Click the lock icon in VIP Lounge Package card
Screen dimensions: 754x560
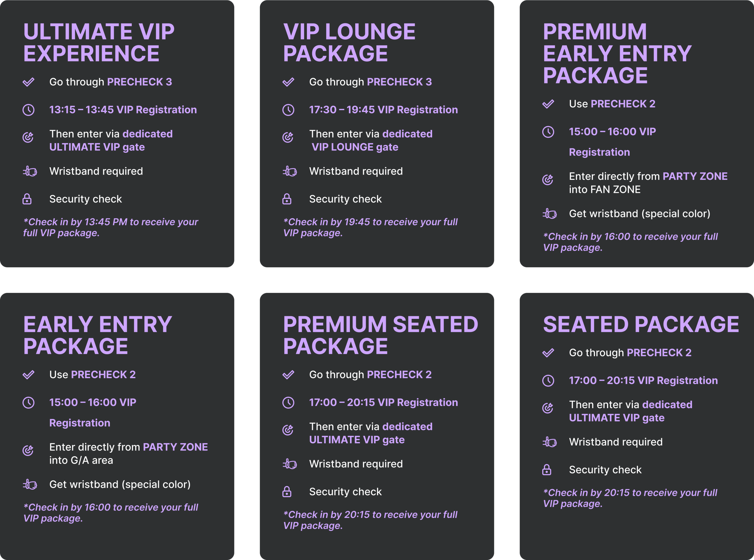[287, 199]
